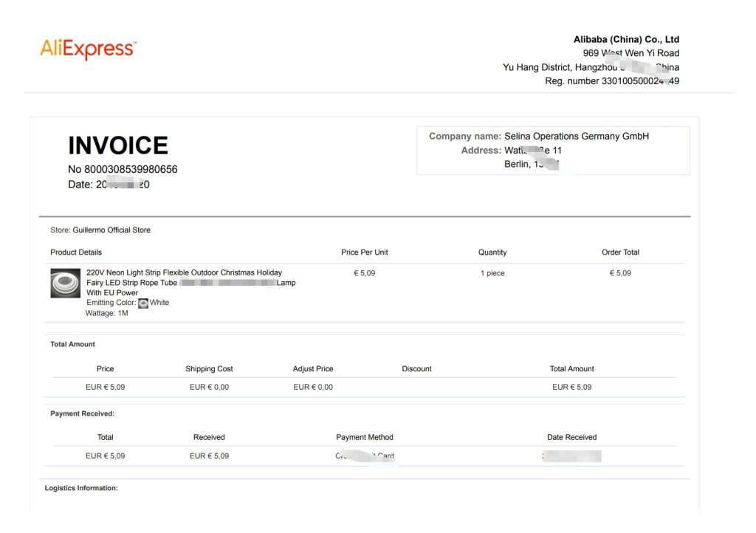Click the INVOICE heading
The height and width of the screenshot is (533, 756).
[118, 145]
